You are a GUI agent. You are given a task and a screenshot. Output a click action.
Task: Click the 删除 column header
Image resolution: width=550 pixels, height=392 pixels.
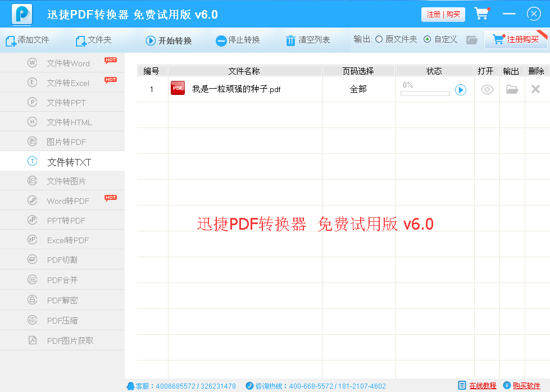tap(537, 71)
